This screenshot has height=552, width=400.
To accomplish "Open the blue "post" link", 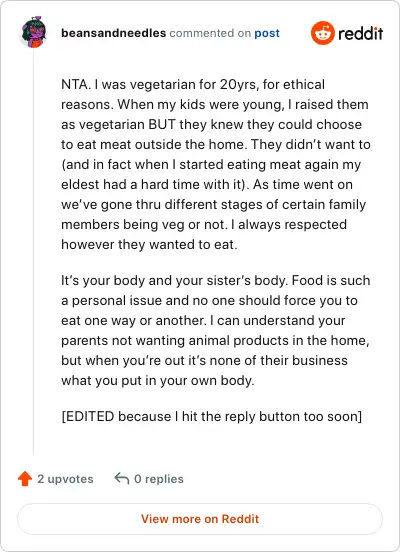I will click(x=267, y=33).
